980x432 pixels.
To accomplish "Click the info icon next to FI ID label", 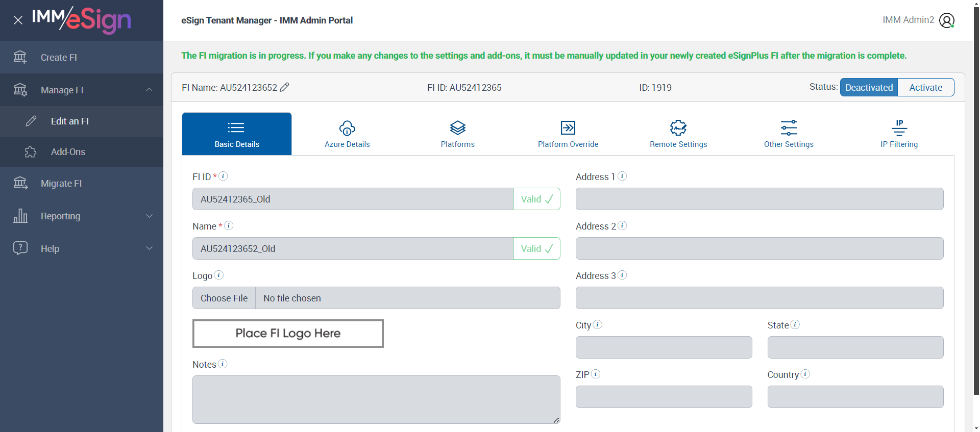I will 223,176.
